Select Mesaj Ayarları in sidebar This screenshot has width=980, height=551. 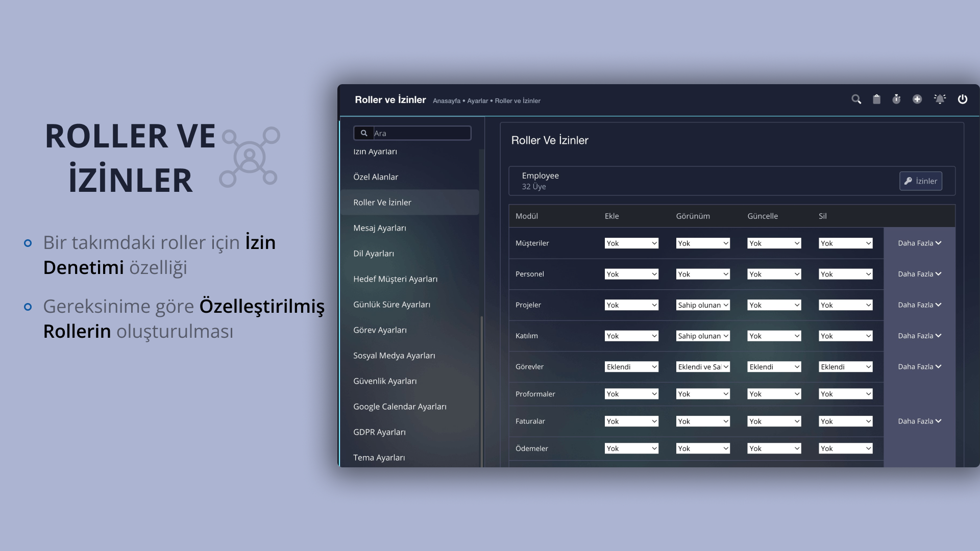[379, 228]
